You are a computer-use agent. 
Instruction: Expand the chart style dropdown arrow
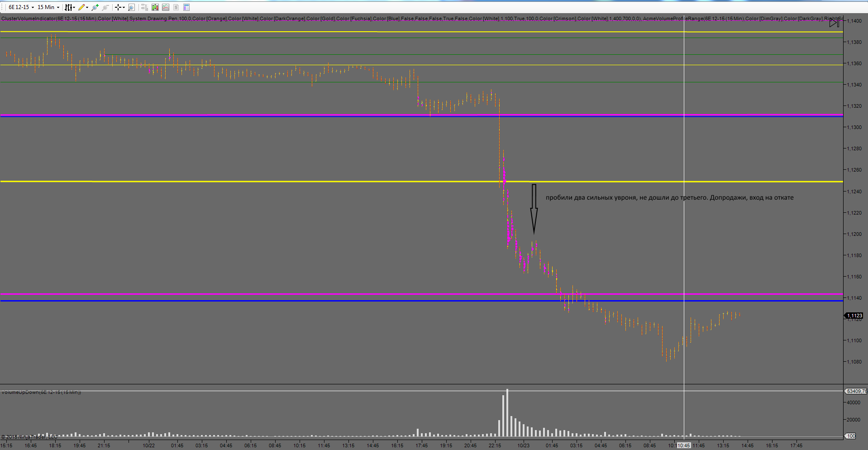click(74, 7)
